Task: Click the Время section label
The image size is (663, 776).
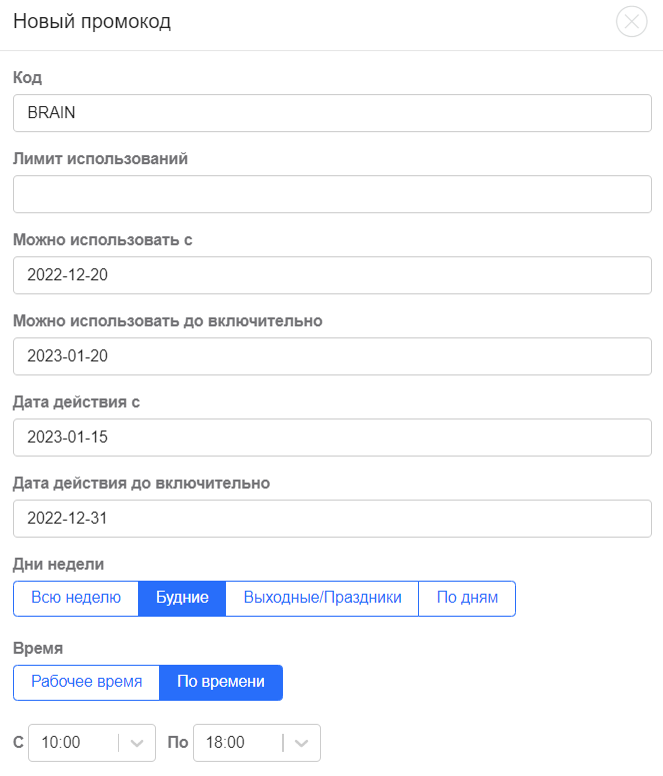Action: pyautogui.click(x=38, y=648)
